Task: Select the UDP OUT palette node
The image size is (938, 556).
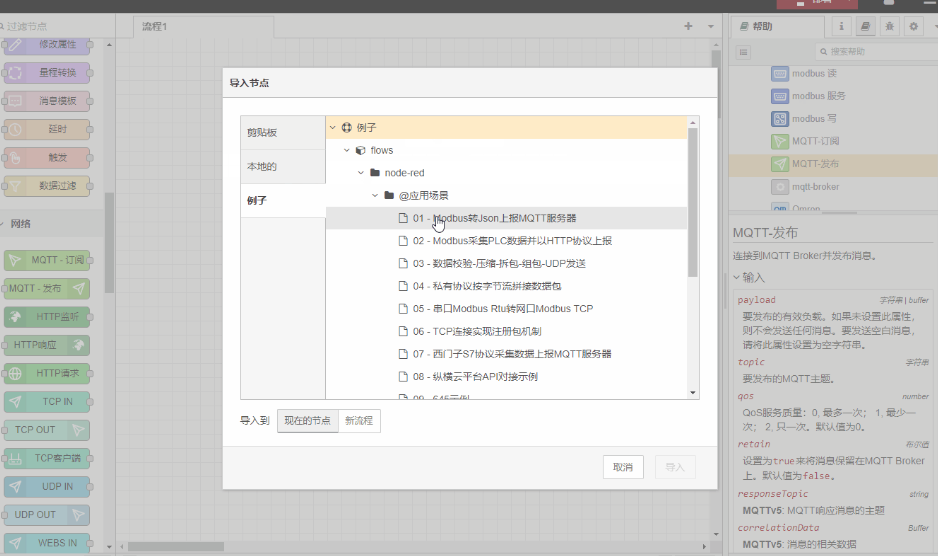Action: pos(47,515)
